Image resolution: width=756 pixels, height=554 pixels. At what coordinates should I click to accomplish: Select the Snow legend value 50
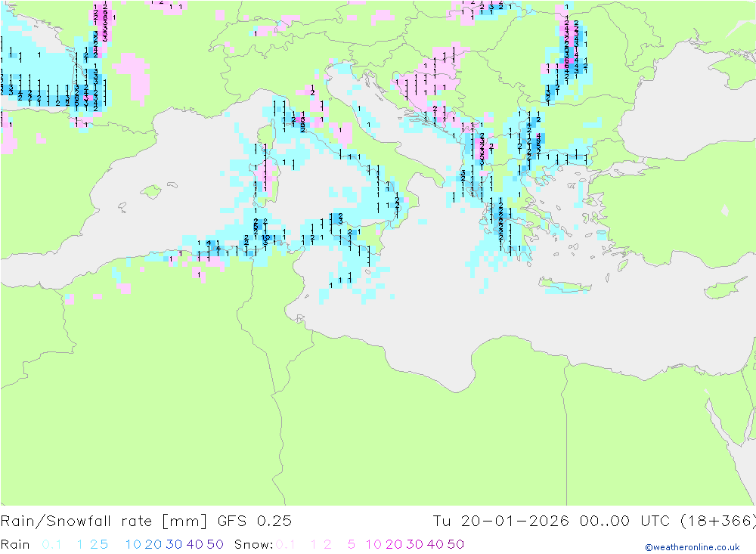tap(456, 544)
